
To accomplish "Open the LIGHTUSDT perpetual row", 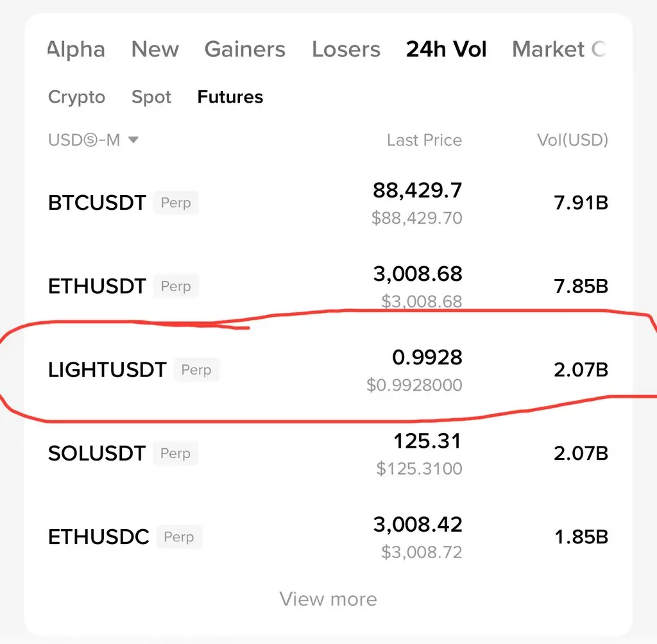I will click(x=328, y=370).
